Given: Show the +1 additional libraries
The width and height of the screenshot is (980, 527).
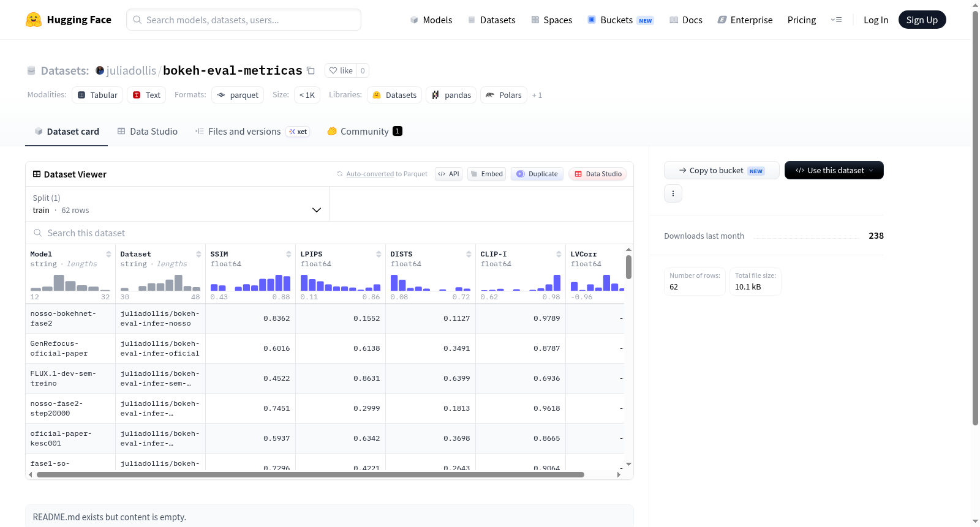Looking at the screenshot, I should (537, 95).
